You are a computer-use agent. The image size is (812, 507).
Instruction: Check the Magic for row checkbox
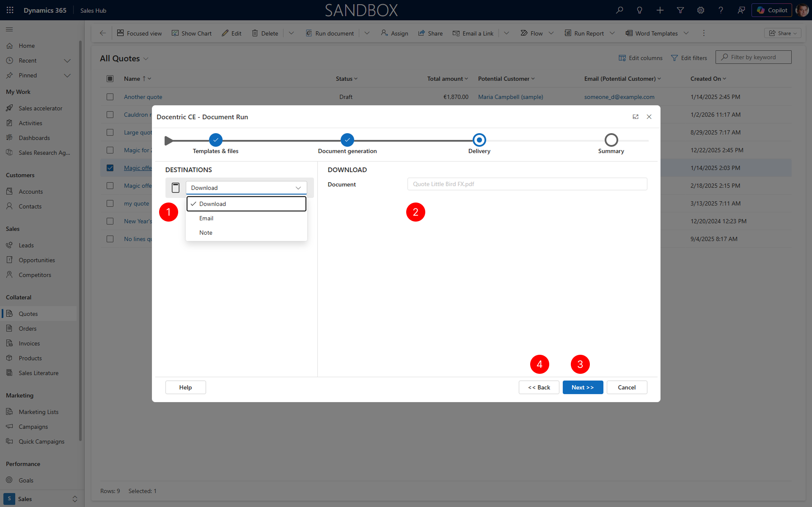point(110,150)
